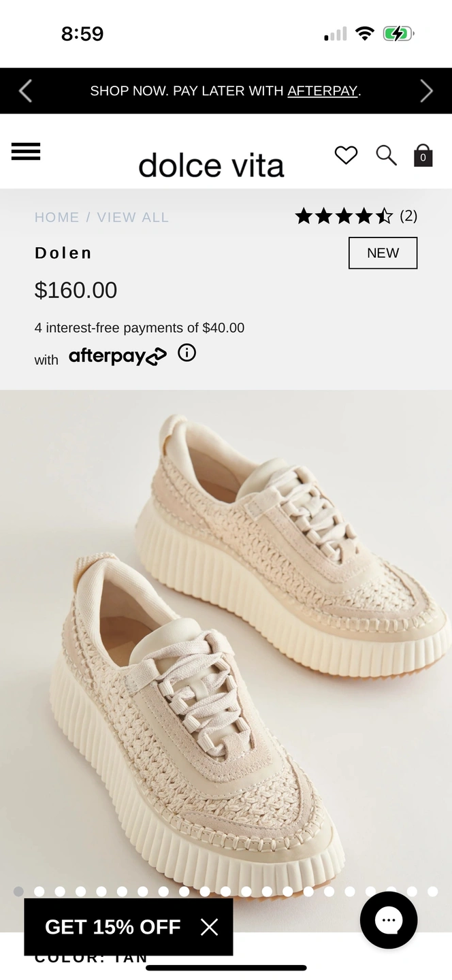Go to View All breadcrumb
The height and width of the screenshot is (980, 452).
[x=133, y=217]
